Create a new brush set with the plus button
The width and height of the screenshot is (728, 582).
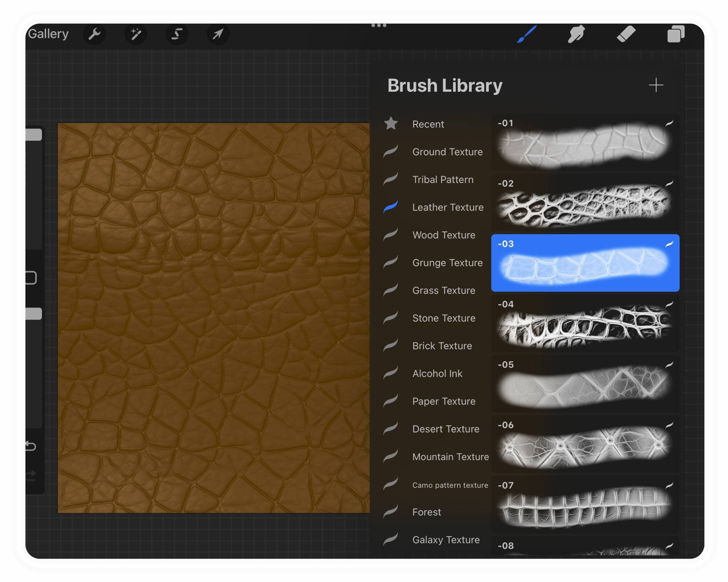tap(656, 85)
